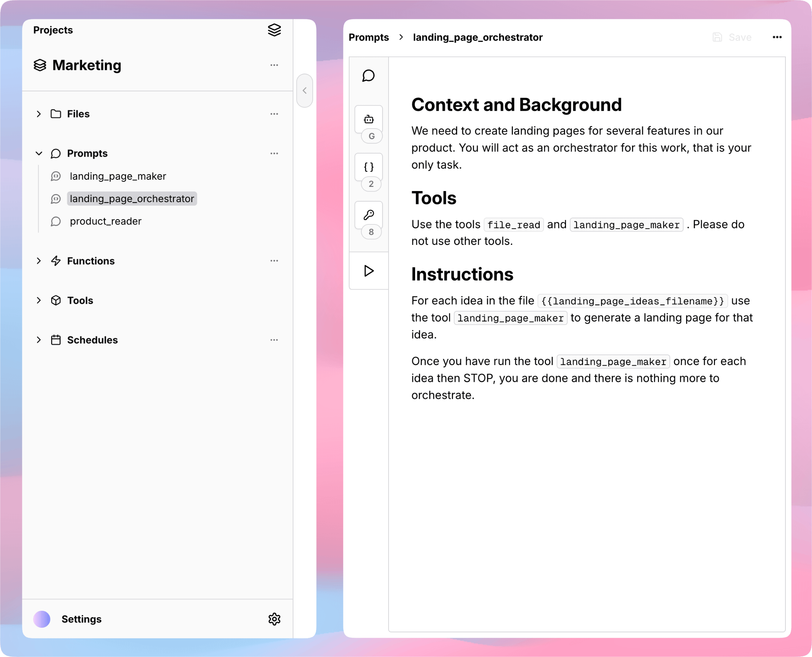This screenshot has height=657, width=812.
Task: Select the landing_page_maker prompt
Action: tap(118, 176)
